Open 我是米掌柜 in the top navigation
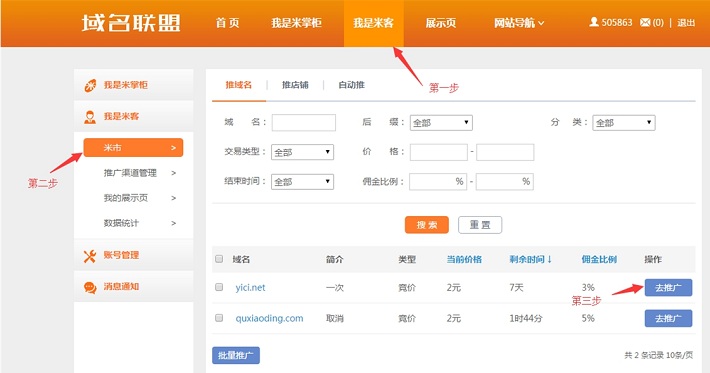Viewport: 710px width, 373px height. click(x=296, y=23)
